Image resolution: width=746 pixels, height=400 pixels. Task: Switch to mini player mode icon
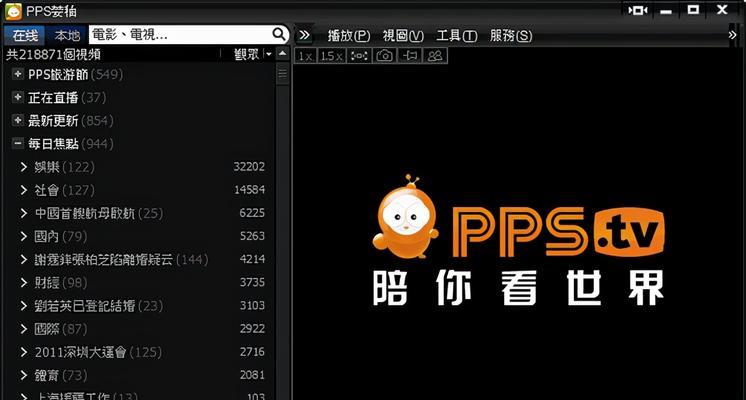638,10
